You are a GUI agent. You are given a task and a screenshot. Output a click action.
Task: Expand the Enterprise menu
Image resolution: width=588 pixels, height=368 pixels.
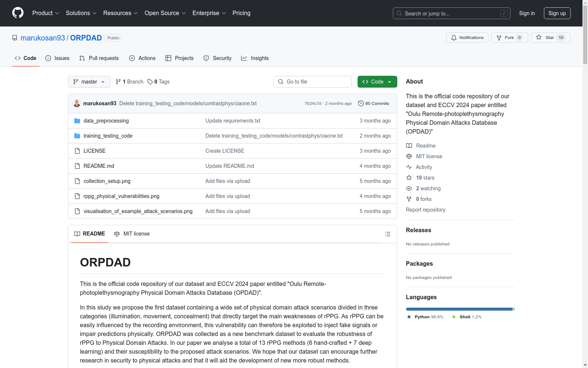(209, 13)
